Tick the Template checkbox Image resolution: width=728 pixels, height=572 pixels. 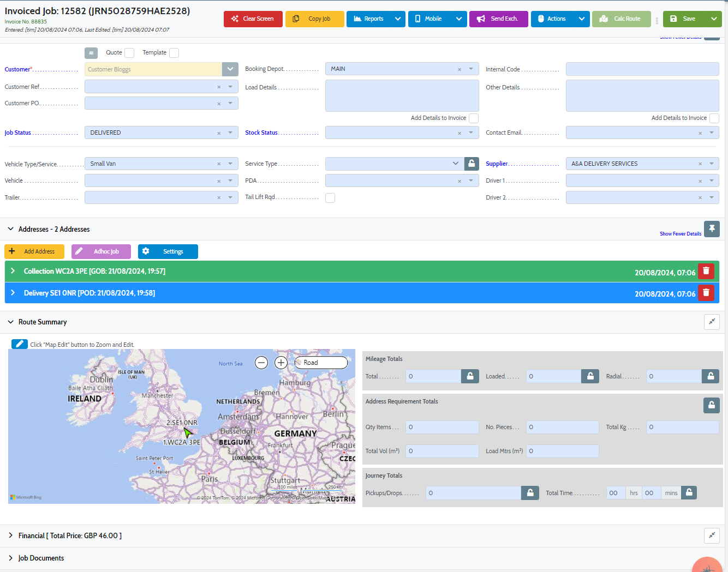click(174, 53)
